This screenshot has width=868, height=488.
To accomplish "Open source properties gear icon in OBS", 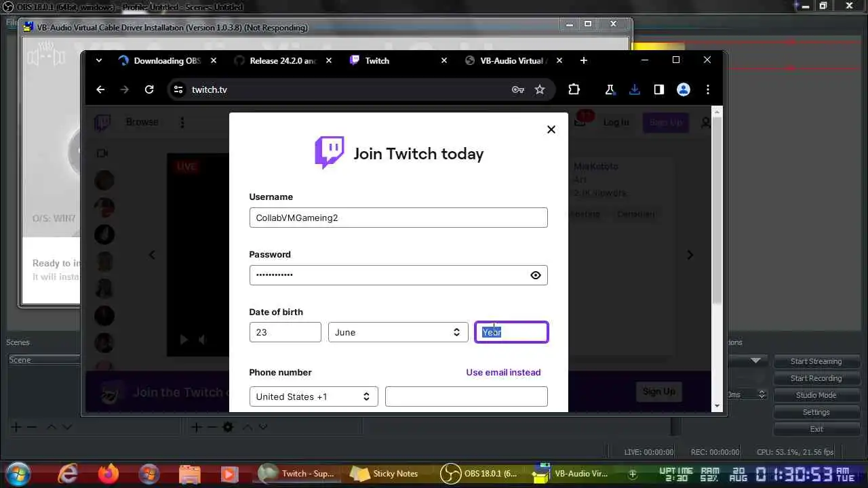I will pyautogui.click(x=229, y=427).
